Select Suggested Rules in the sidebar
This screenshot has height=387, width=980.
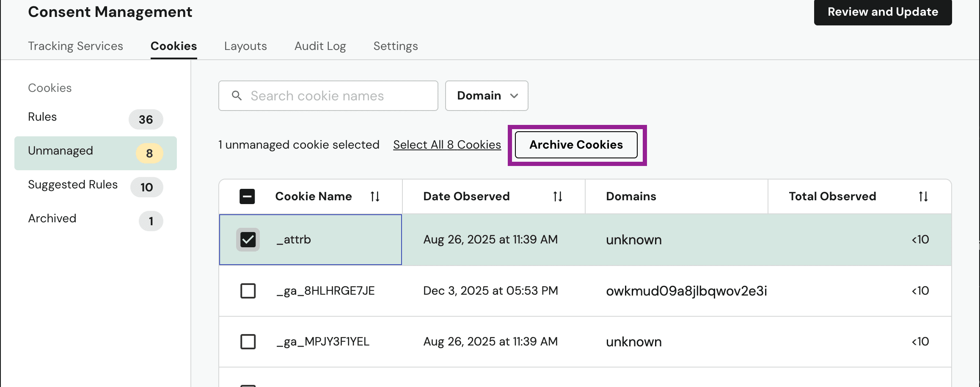(x=73, y=185)
